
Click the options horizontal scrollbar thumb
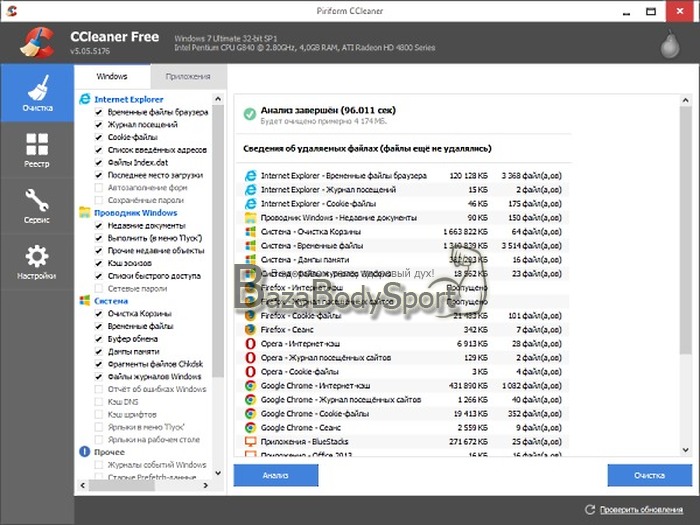(121, 485)
